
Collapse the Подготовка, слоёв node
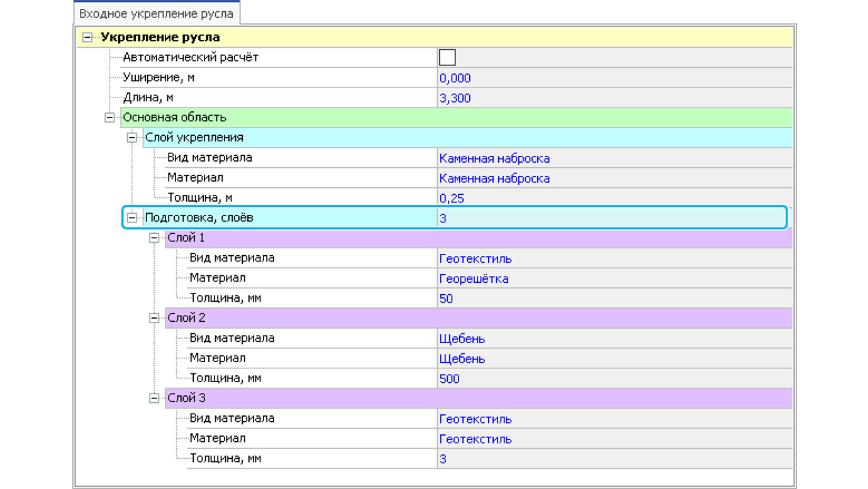coord(132,218)
